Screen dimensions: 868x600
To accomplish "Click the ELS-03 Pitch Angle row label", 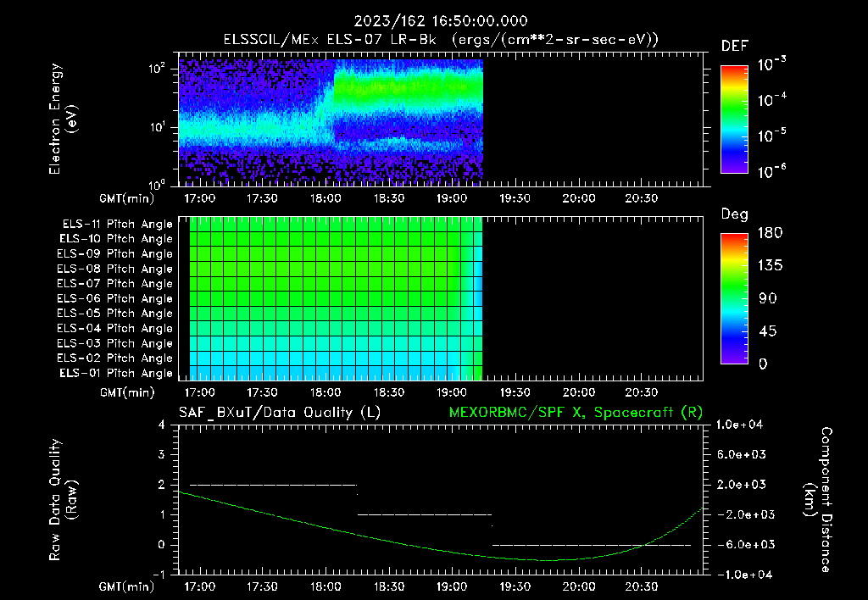I will tap(115, 343).
